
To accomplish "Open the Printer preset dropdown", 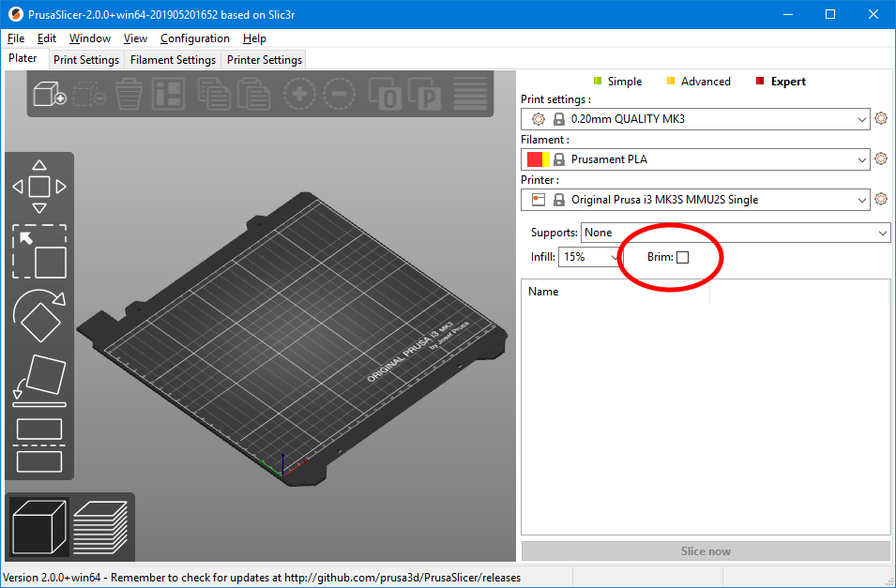I will (695, 200).
